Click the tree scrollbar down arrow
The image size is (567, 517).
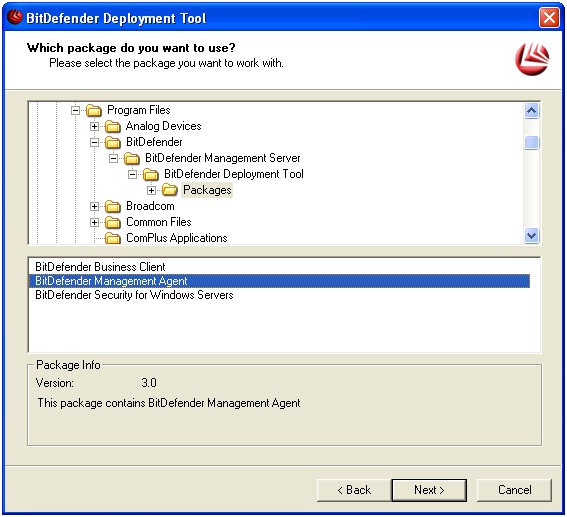click(531, 236)
